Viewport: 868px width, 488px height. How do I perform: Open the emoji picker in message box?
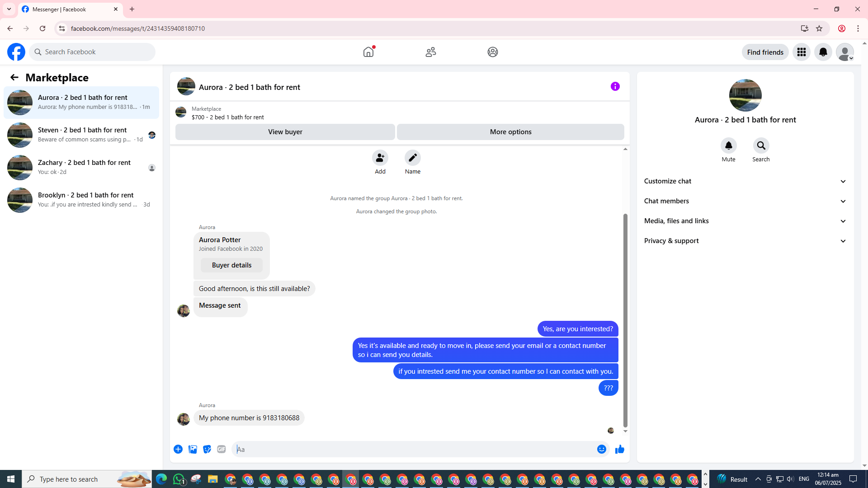click(601, 449)
